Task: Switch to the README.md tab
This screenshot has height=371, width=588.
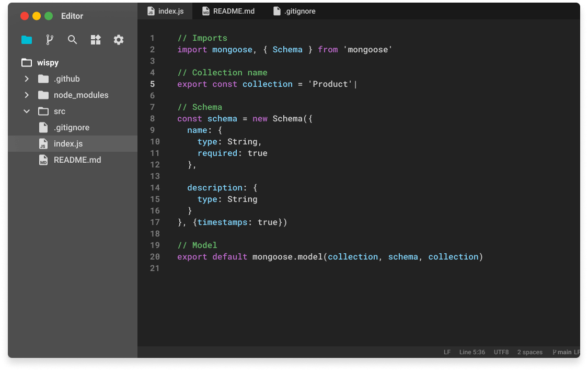Action: pos(228,12)
